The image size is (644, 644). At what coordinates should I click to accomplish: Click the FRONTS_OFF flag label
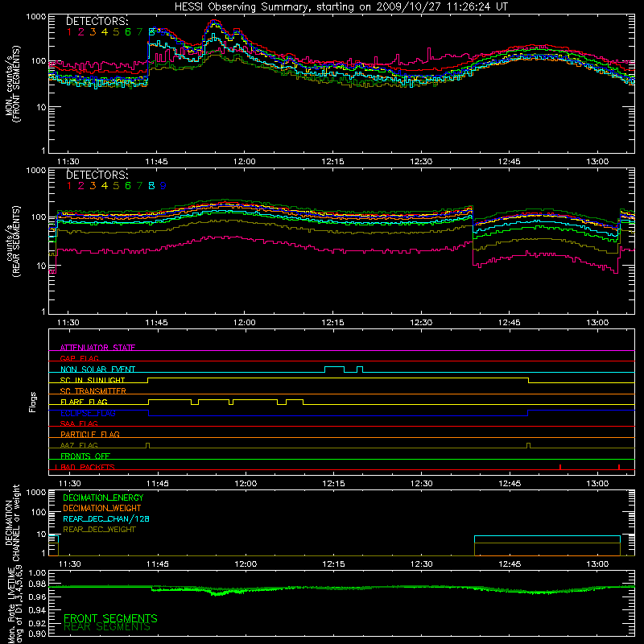(85, 456)
